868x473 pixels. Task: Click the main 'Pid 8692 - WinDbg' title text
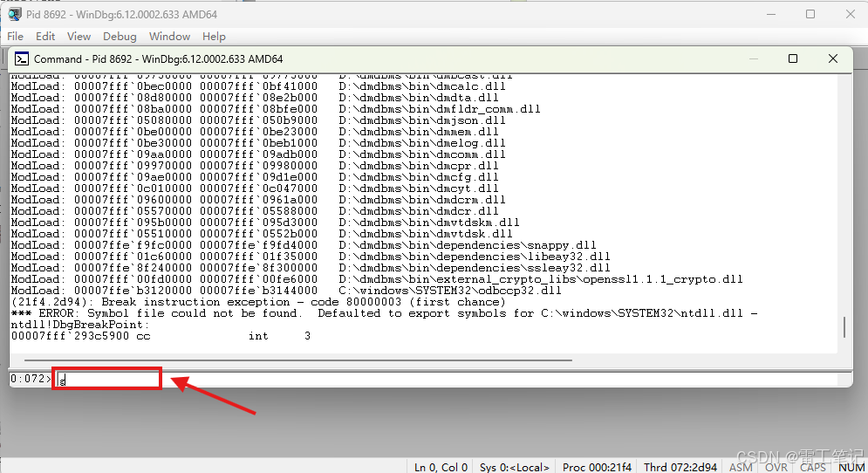122,15
